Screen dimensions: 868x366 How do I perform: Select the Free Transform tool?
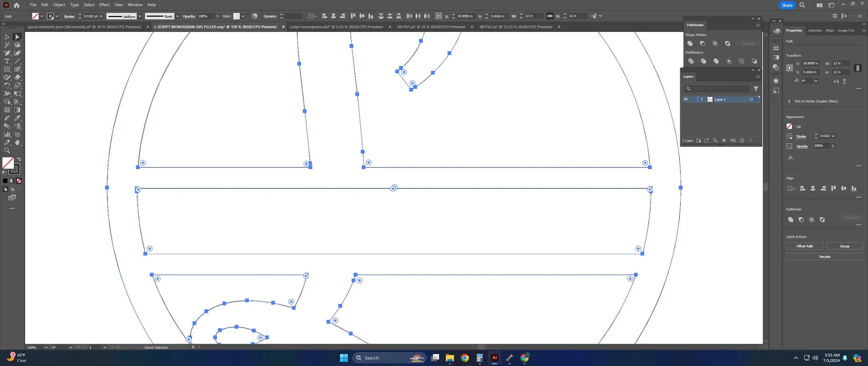pyautogui.click(x=17, y=94)
